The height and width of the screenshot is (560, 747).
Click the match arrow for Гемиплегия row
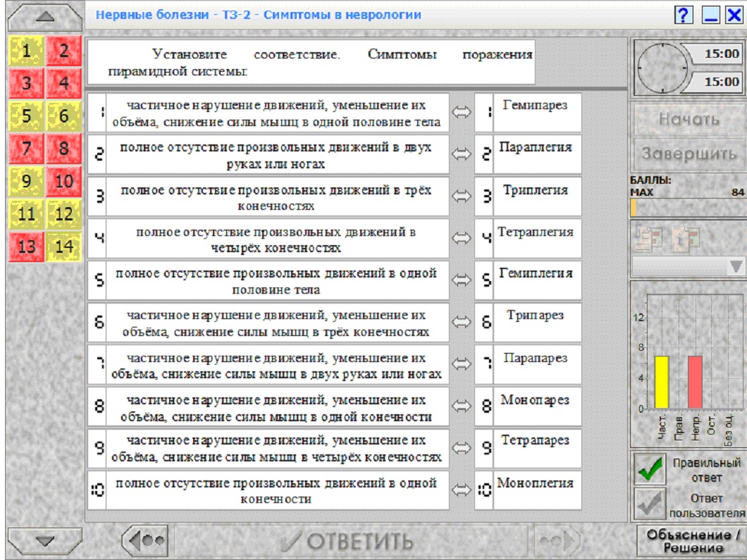(x=461, y=280)
